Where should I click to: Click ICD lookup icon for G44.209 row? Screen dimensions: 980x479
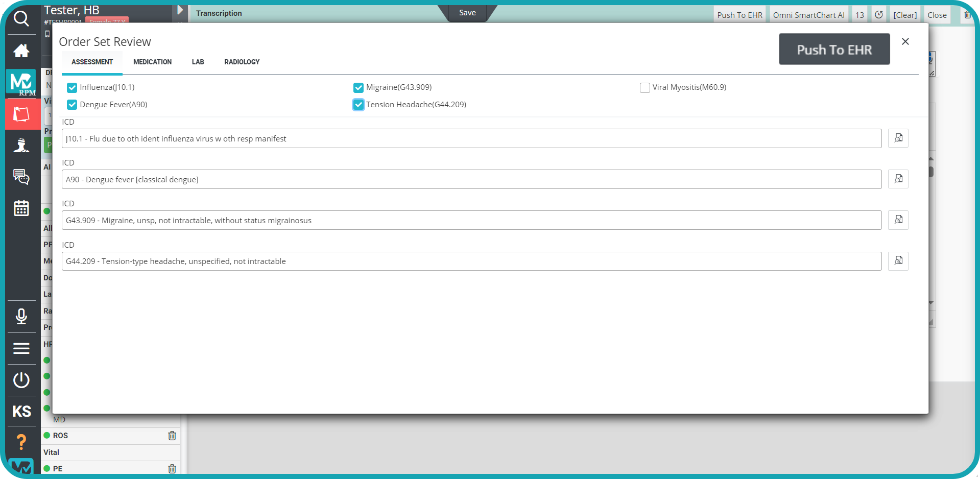pos(898,261)
